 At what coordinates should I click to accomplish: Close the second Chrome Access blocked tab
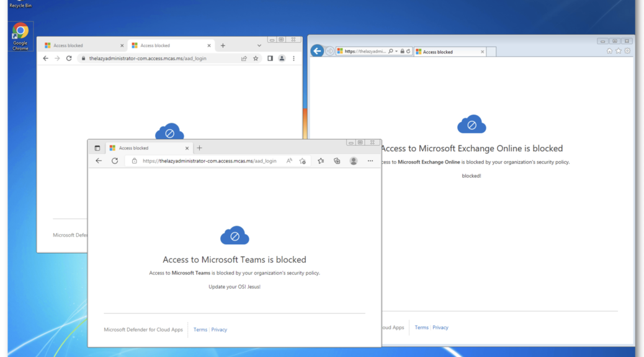tap(208, 45)
